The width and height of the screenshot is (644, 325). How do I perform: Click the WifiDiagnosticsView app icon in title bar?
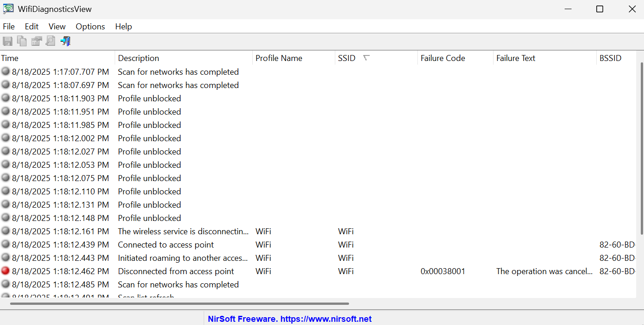(x=8, y=9)
